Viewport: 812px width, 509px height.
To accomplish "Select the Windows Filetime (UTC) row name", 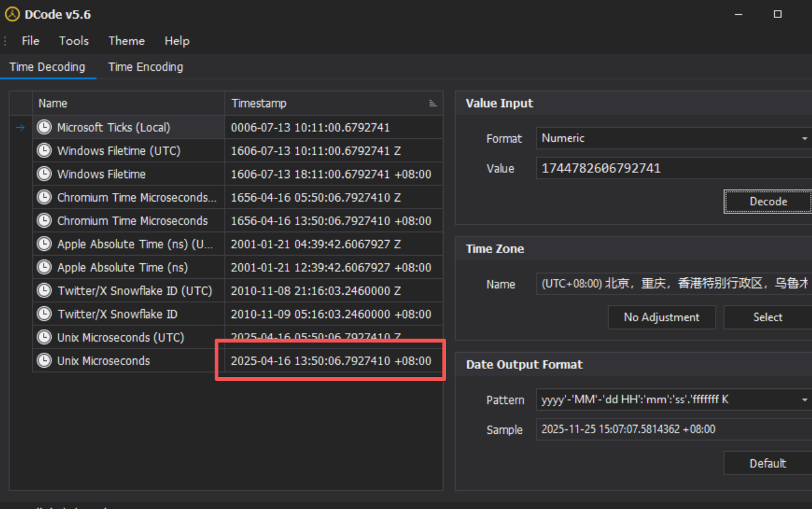I will tap(118, 151).
